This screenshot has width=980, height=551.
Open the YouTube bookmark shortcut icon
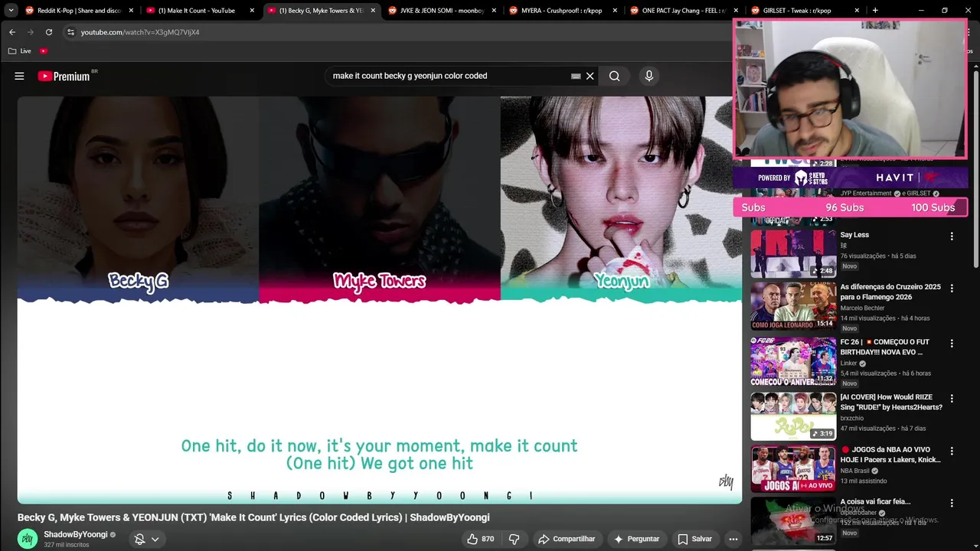tap(44, 51)
